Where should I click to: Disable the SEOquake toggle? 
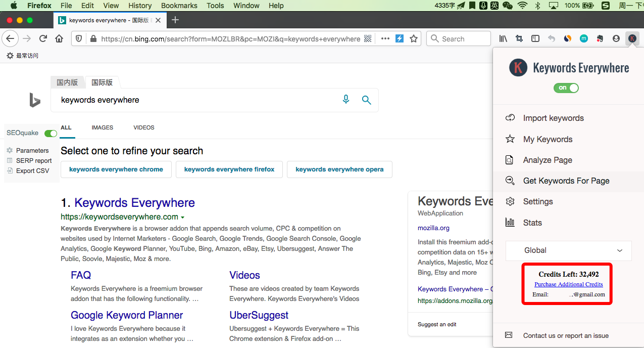51,134
